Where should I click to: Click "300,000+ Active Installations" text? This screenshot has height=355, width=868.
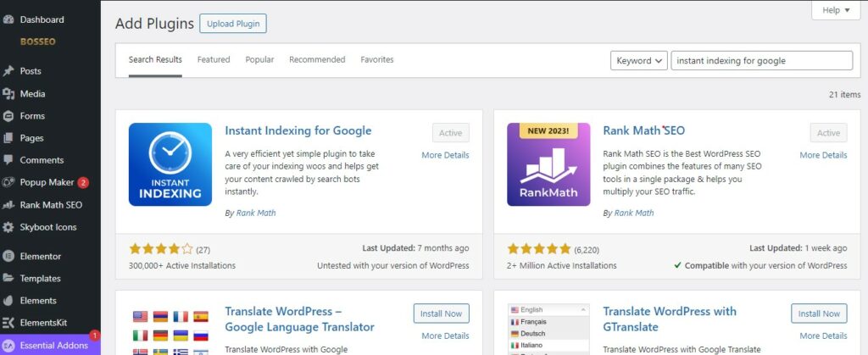click(182, 265)
